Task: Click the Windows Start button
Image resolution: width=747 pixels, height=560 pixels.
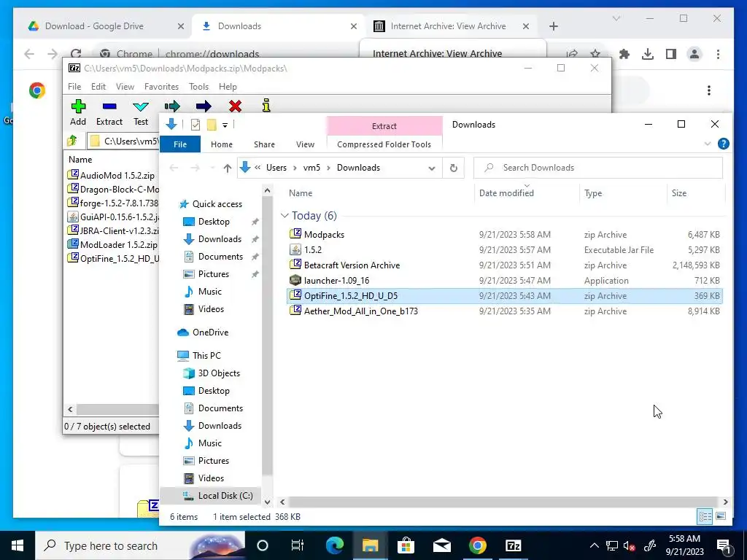Action: coord(18,545)
